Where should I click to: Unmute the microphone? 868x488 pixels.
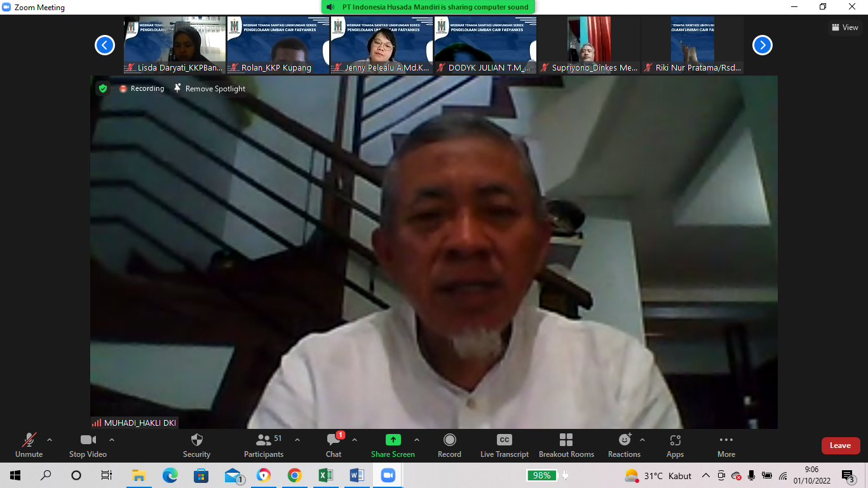[x=29, y=445]
